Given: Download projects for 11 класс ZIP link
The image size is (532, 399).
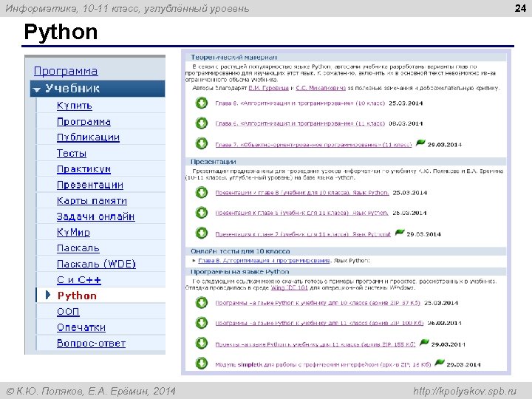Looking at the screenshot, I should pyautogui.click(x=316, y=344).
